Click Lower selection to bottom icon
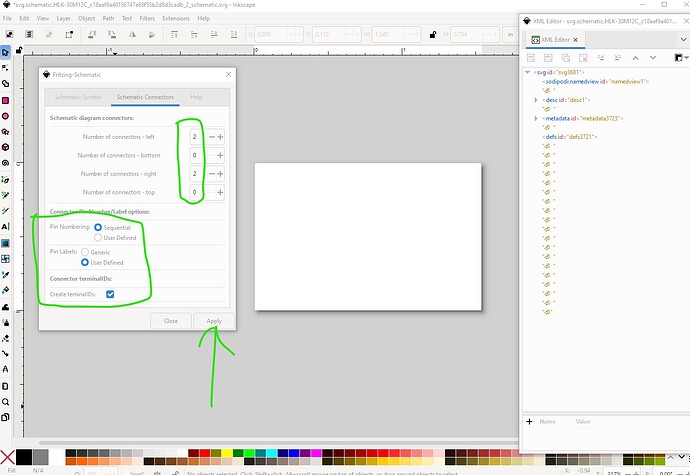 [234, 34]
